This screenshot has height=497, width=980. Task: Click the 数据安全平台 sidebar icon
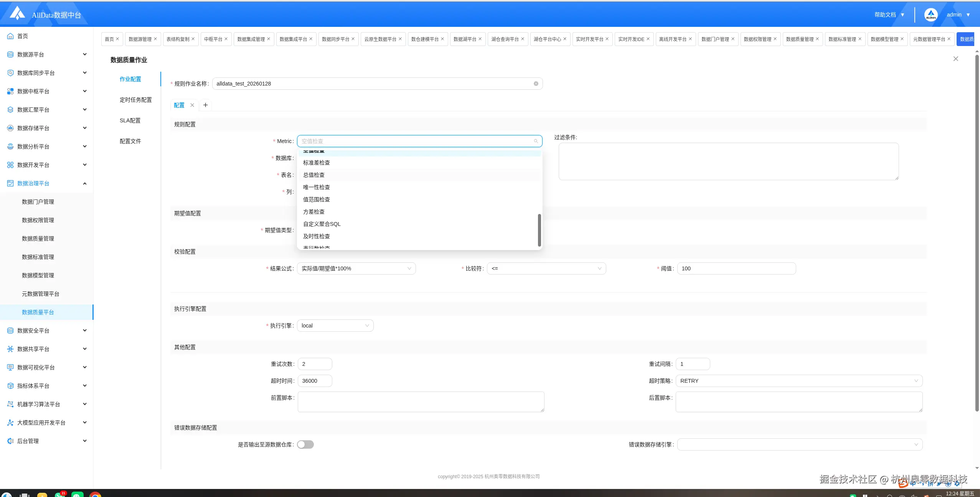10,331
